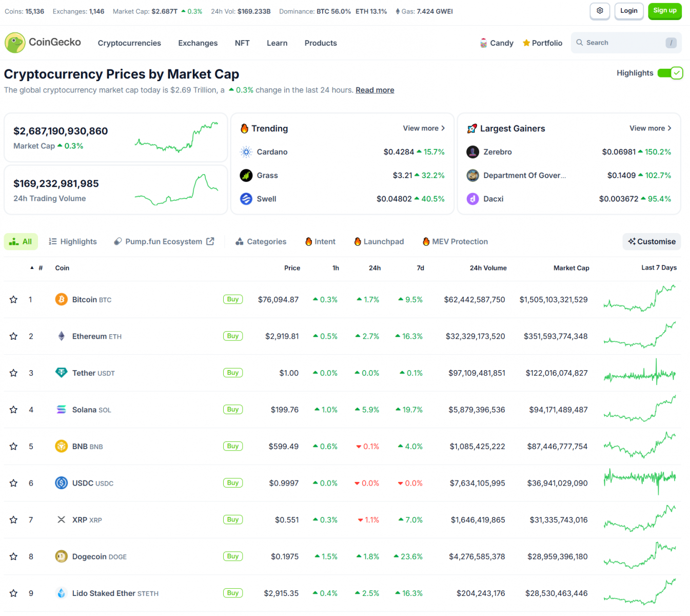Open the Candy rewards icon
This screenshot has width=690, height=616.
coord(483,43)
